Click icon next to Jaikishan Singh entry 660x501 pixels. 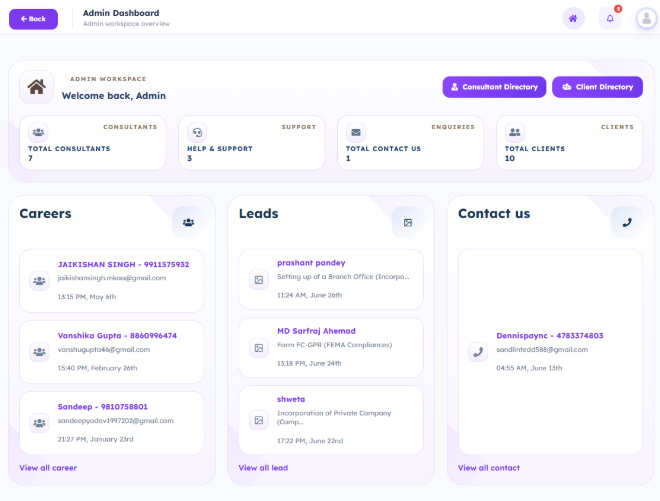pyautogui.click(x=39, y=280)
